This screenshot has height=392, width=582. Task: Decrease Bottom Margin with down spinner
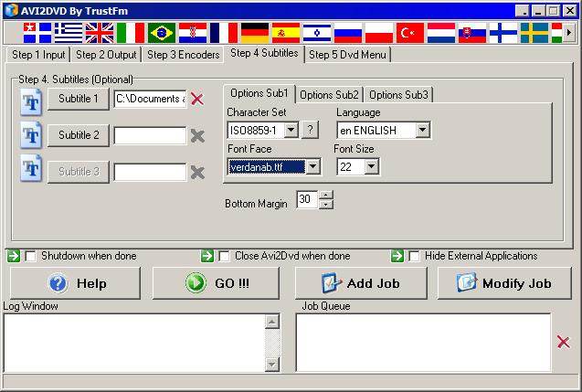[326, 204]
